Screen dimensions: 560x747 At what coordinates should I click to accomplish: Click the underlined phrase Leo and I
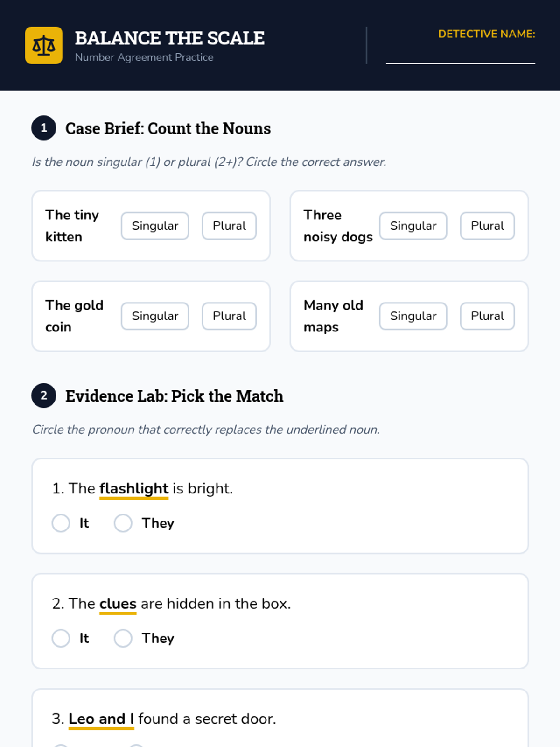point(101,719)
